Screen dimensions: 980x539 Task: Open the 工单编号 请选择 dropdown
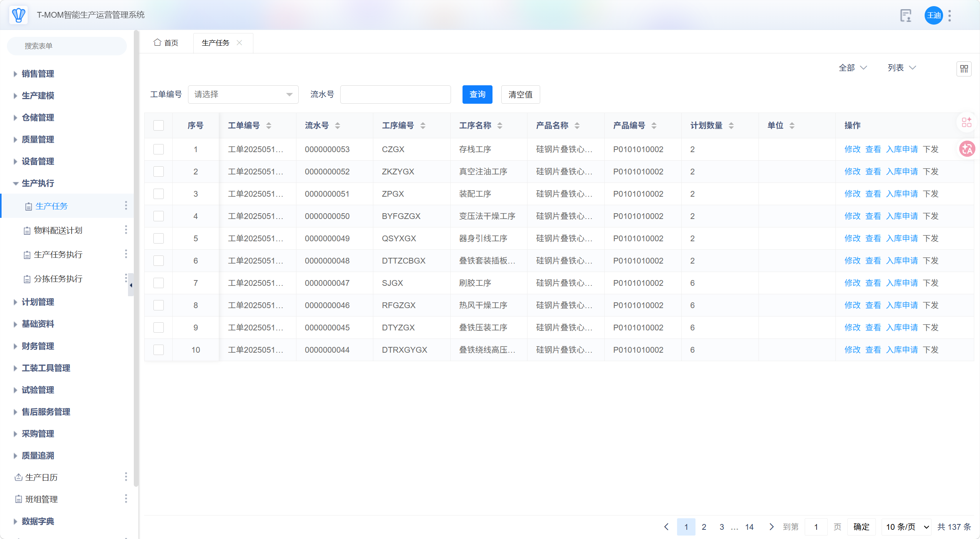(x=243, y=95)
